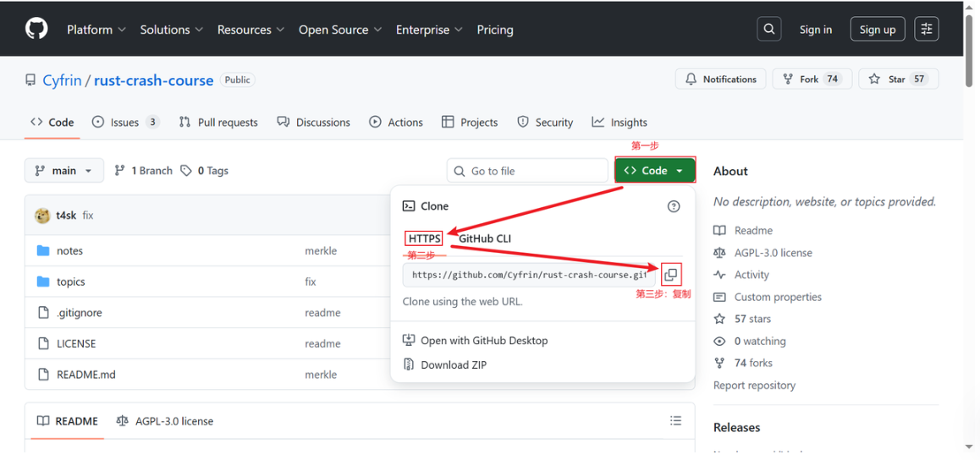Switch to the Pull requests tab
The width and height of the screenshot is (980, 460).
[x=218, y=123]
